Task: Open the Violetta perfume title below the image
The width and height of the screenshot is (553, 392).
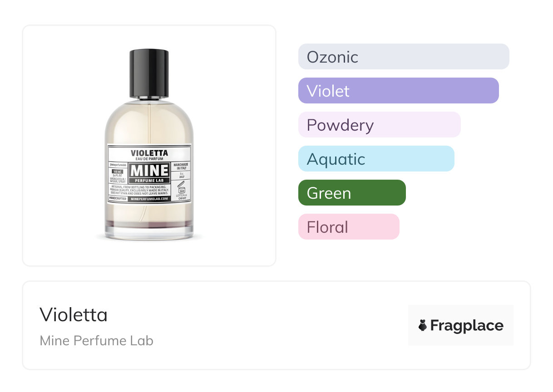Action: point(74,315)
